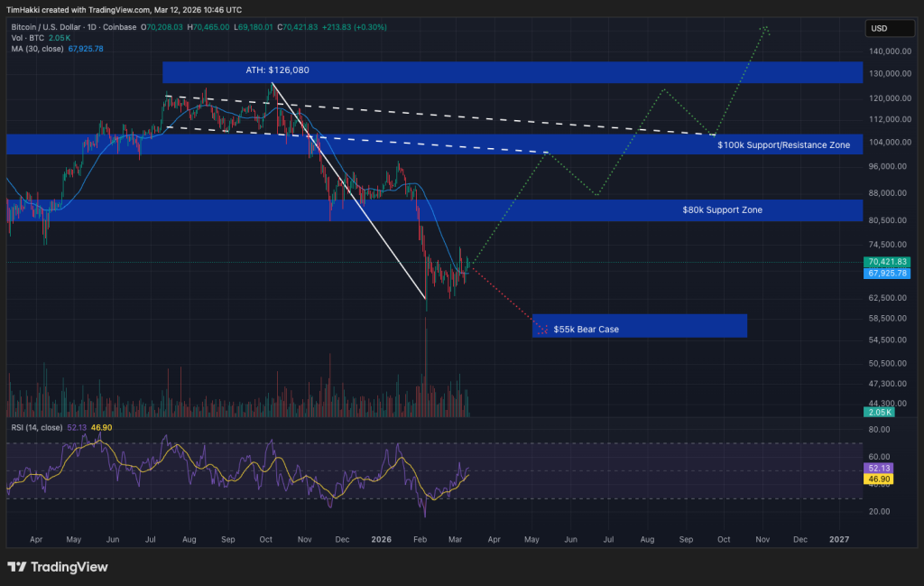Click the yellow 46.90 RSI average tag
The height and width of the screenshot is (586, 924).
879,479
